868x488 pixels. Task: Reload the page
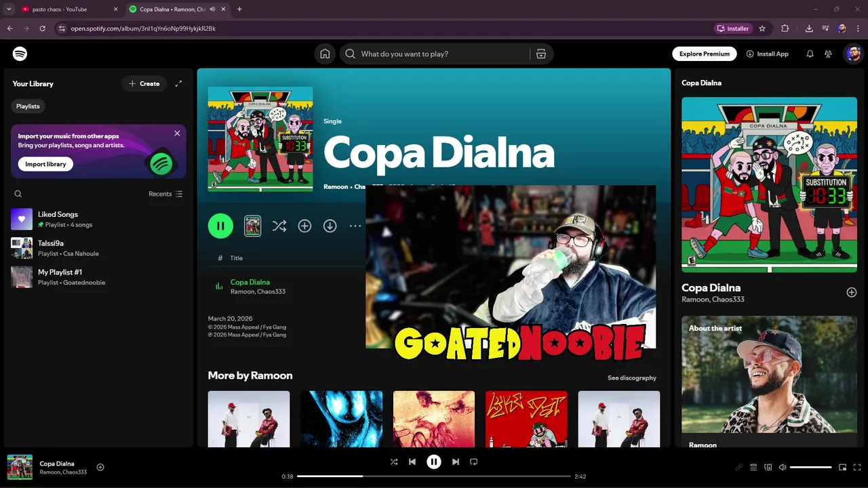(42, 28)
